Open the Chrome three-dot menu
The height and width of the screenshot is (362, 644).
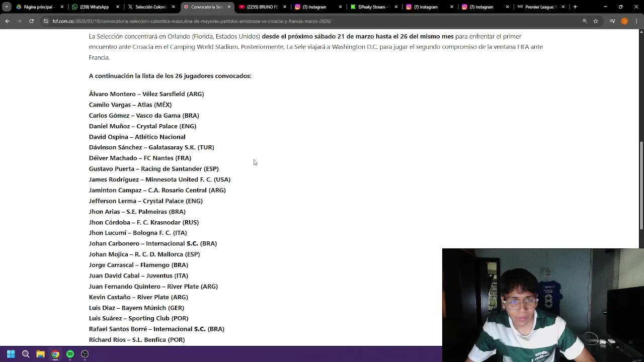click(636, 21)
